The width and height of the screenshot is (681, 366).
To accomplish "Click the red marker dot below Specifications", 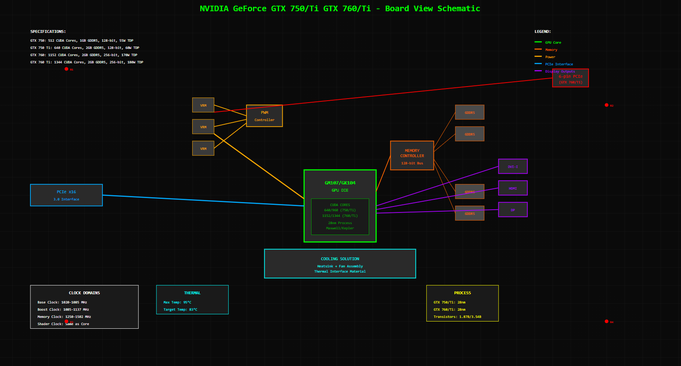I will 66,69.
